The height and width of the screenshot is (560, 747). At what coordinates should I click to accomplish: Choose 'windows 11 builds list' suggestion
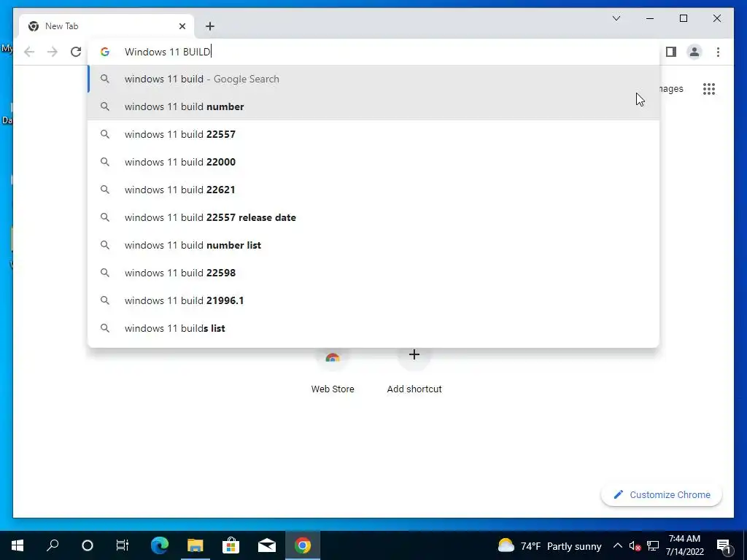[x=374, y=328]
